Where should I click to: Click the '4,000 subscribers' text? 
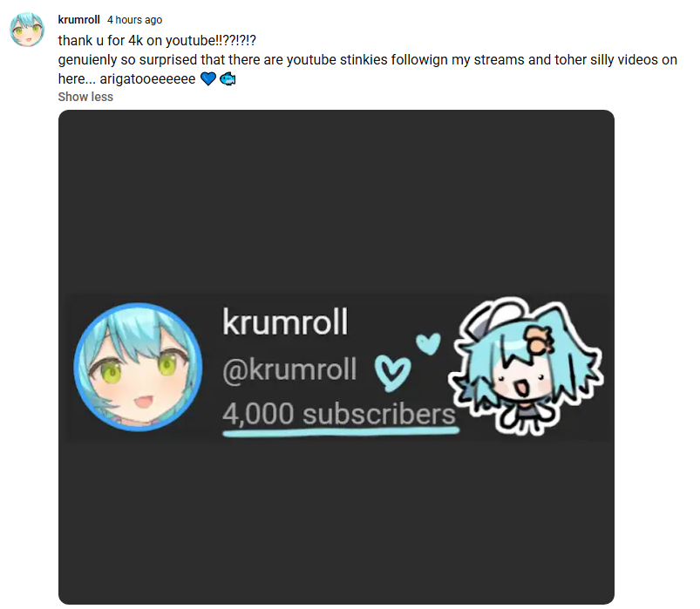(339, 414)
